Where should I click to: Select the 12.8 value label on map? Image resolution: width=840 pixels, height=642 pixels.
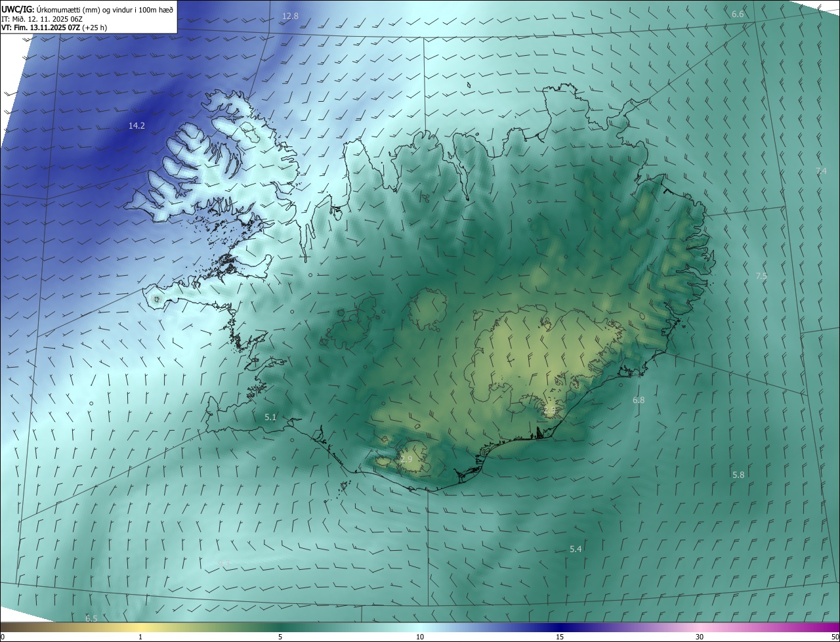pos(290,16)
